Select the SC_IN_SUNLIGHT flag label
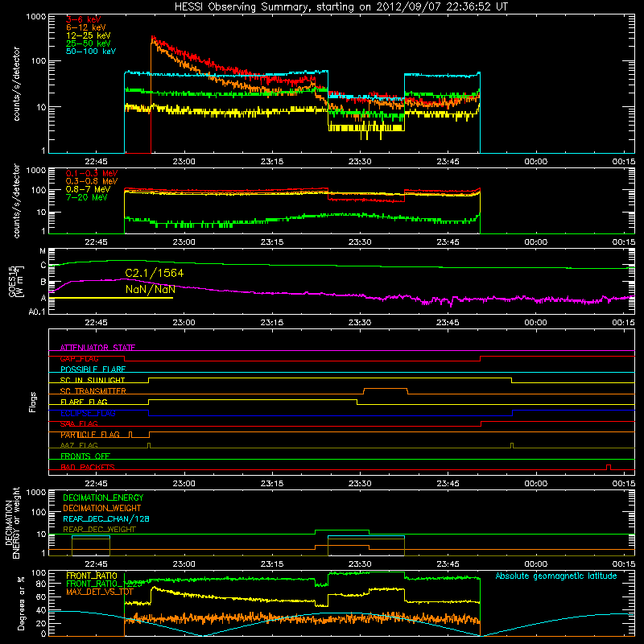Image resolution: width=644 pixels, height=644 pixels. pos(93,380)
